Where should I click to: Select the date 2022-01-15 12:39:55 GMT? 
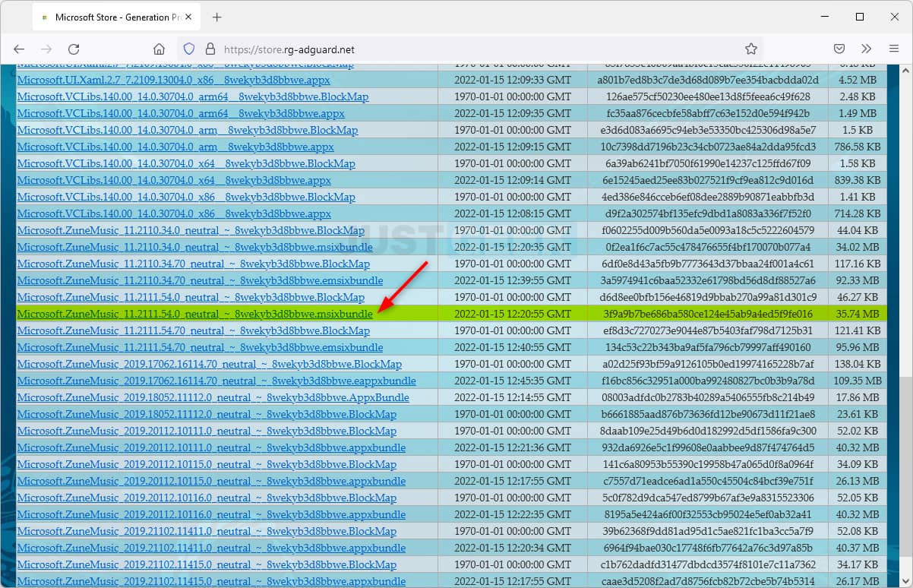pyautogui.click(x=513, y=280)
